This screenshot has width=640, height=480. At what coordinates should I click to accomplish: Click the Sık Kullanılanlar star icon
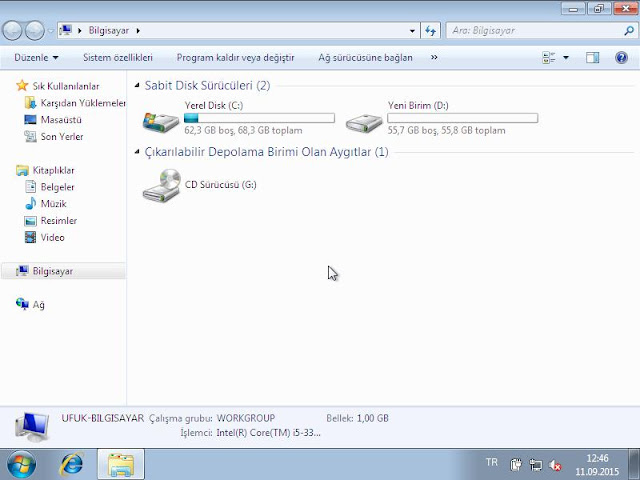click(22, 86)
